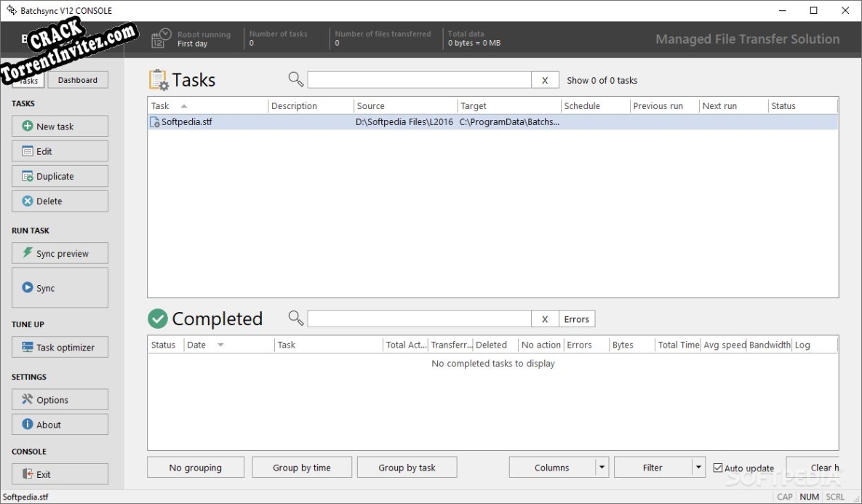Toggle the NUM indicator in status bar
862x504 pixels.
[810, 497]
